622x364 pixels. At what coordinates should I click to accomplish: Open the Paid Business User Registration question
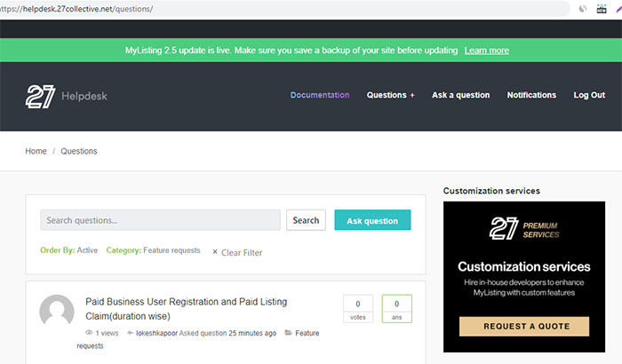click(186, 309)
